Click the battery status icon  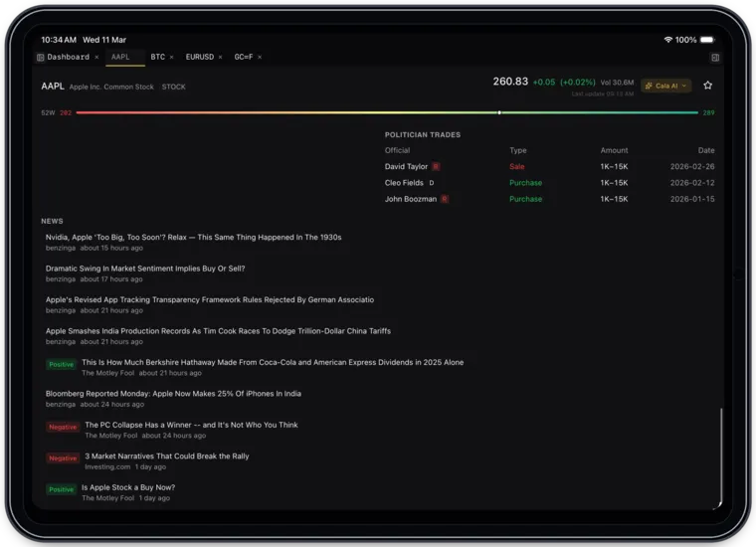(707, 40)
